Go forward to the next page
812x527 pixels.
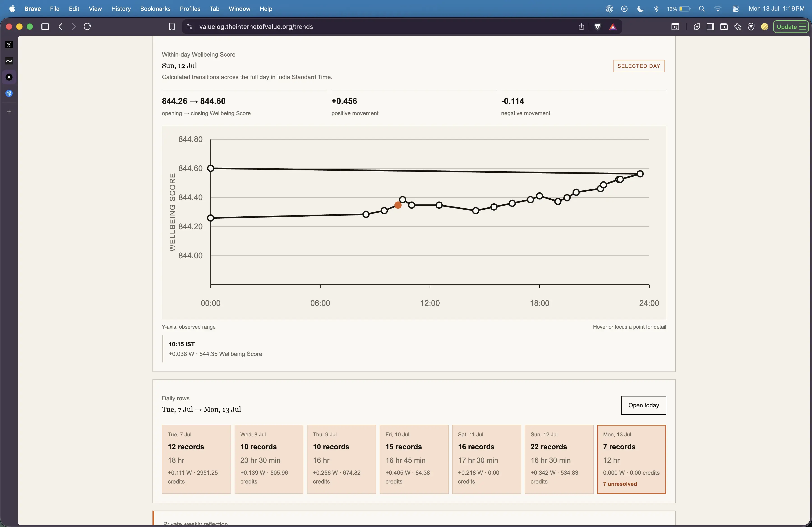click(74, 27)
